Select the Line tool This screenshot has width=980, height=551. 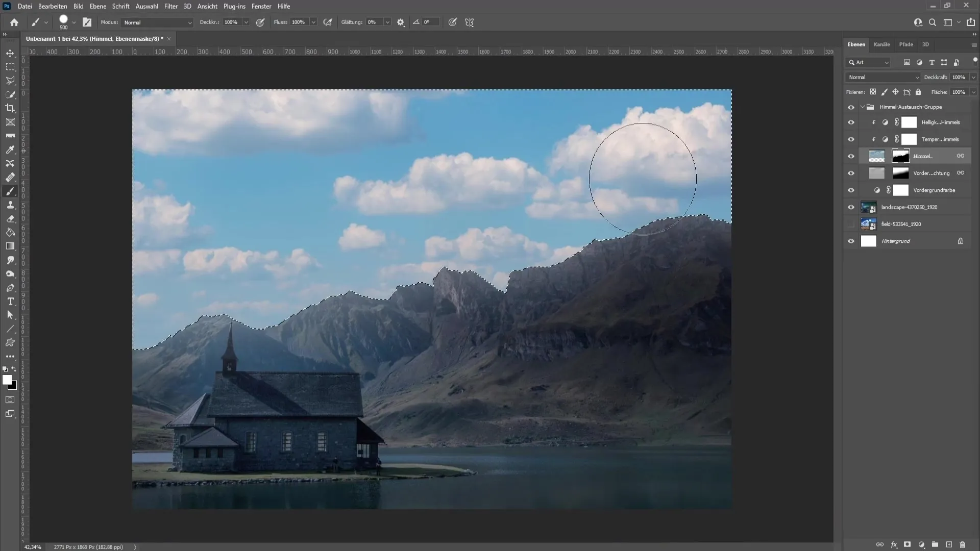pos(10,329)
